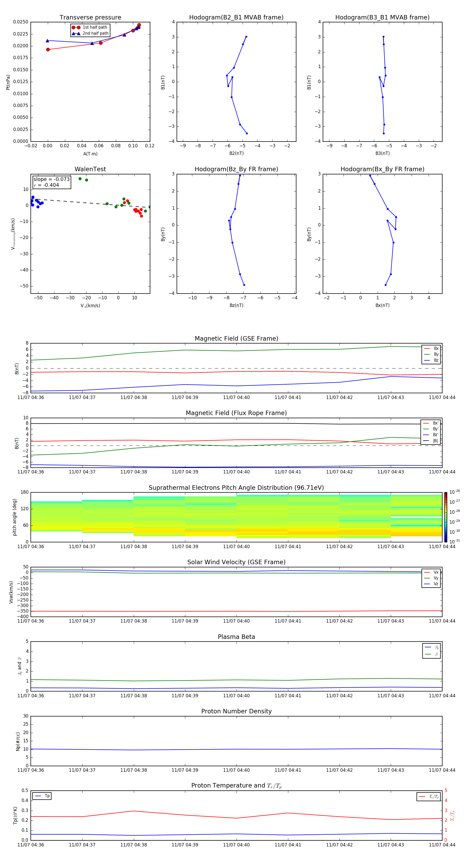Click the 'pitch angle (deg)' axis label
473x868 pixels.
tap(14, 517)
